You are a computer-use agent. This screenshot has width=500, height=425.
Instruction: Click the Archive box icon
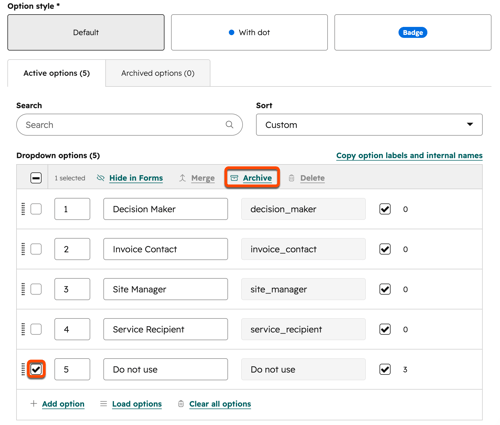click(234, 178)
